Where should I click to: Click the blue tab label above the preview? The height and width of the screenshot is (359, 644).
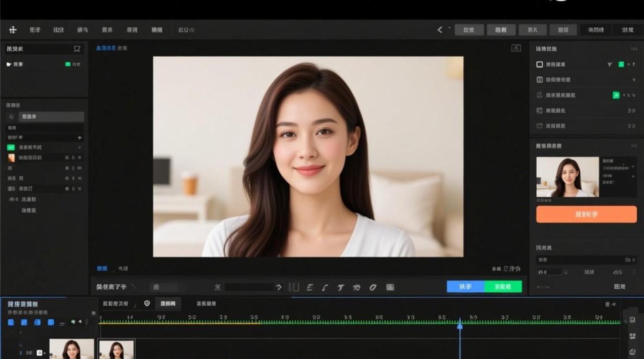(105, 48)
